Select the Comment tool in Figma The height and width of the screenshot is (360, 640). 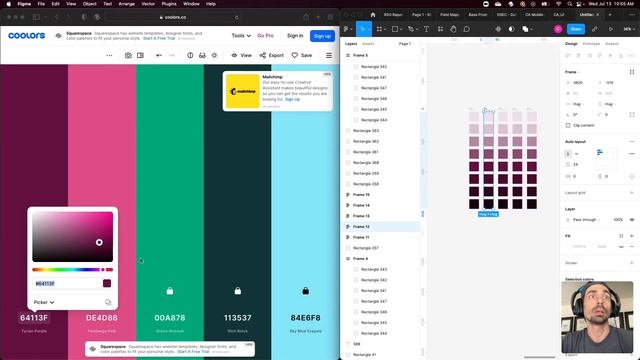[467, 29]
